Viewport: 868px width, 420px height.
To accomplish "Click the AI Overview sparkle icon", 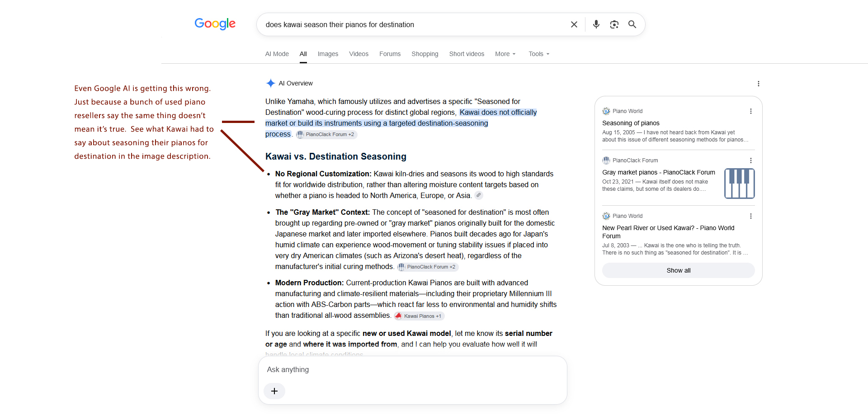I will pyautogui.click(x=270, y=83).
